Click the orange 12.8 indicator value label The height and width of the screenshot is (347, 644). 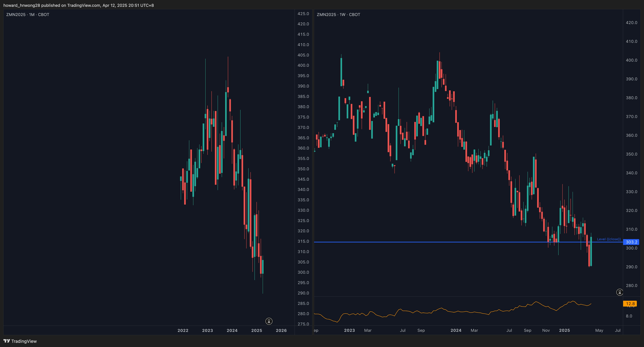[630, 304]
